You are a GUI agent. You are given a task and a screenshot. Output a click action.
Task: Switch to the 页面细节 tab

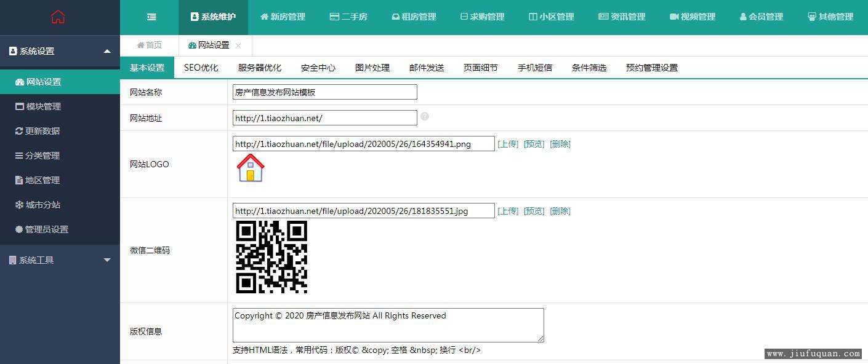(481, 68)
